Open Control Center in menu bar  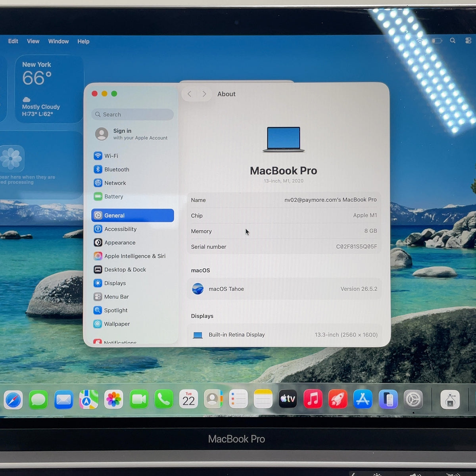(x=468, y=40)
